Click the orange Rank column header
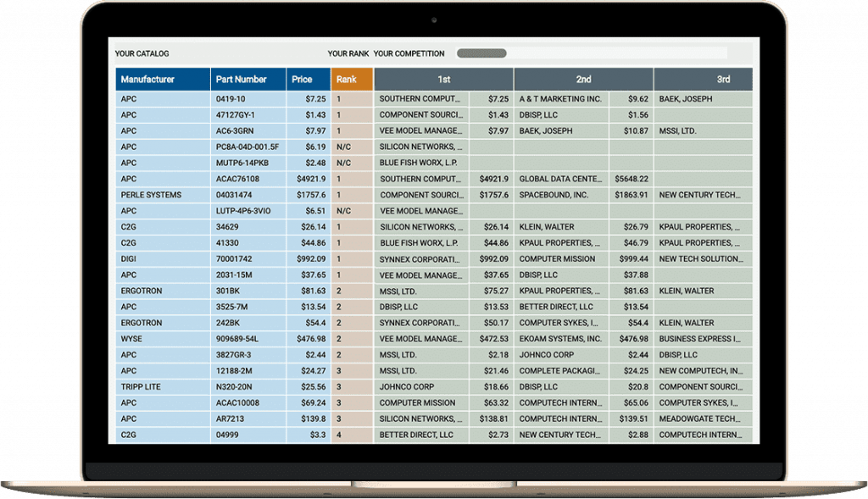The width and height of the screenshot is (868, 499). point(352,79)
